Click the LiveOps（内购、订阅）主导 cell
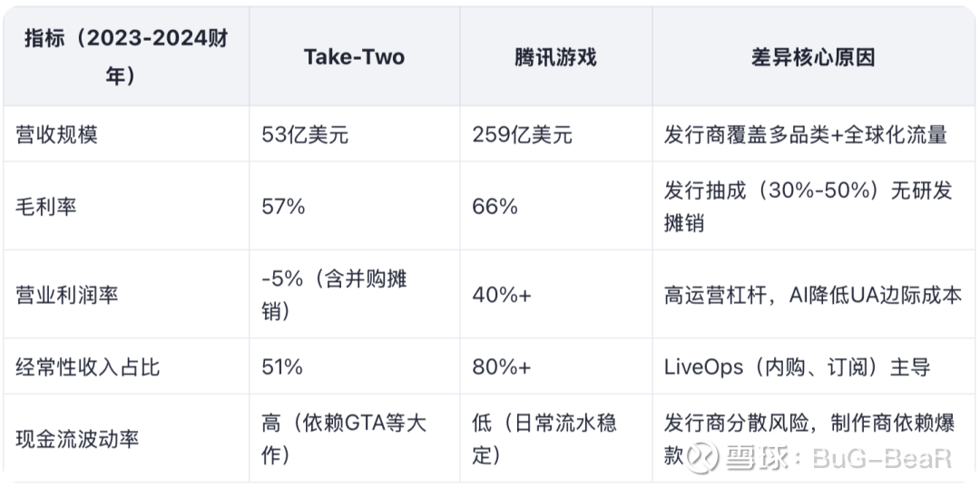980x488 pixels. pyautogui.click(x=798, y=366)
